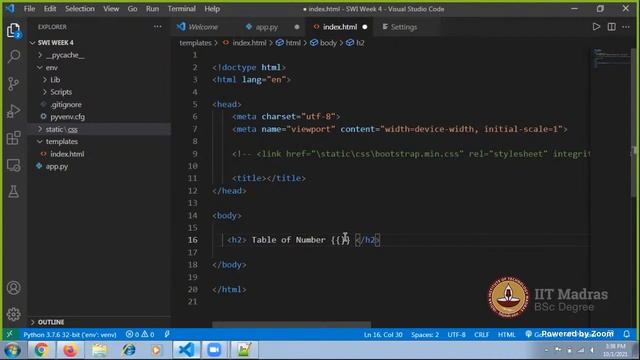The height and width of the screenshot is (360, 640).
Task: Open Source Control view
Action: click(x=13, y=84)
